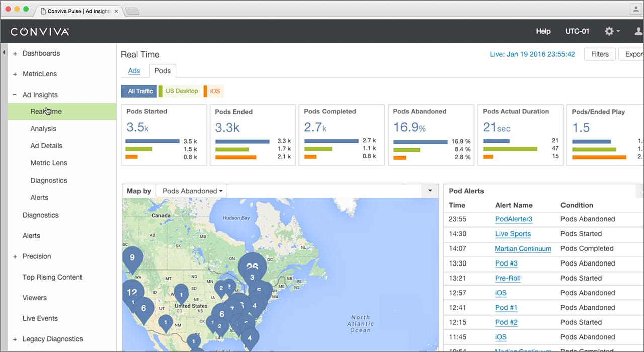
Task: Open a new browser tab
Action: [132, 11]
